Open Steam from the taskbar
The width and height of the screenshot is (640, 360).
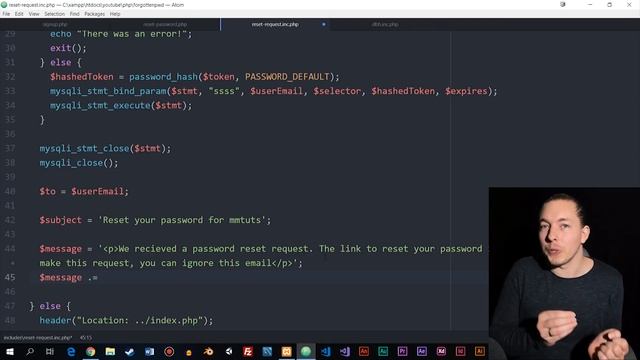coord(130,351)
